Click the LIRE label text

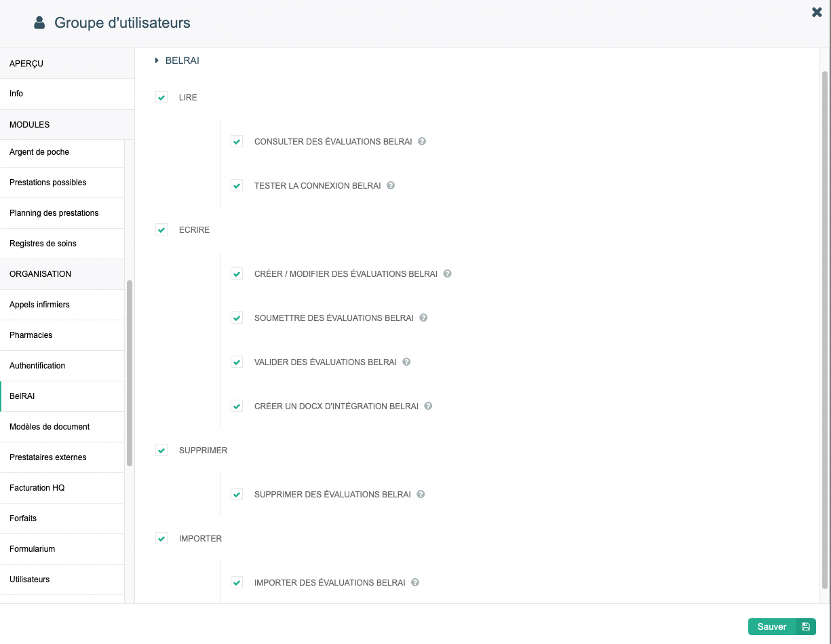coord(188,98)
